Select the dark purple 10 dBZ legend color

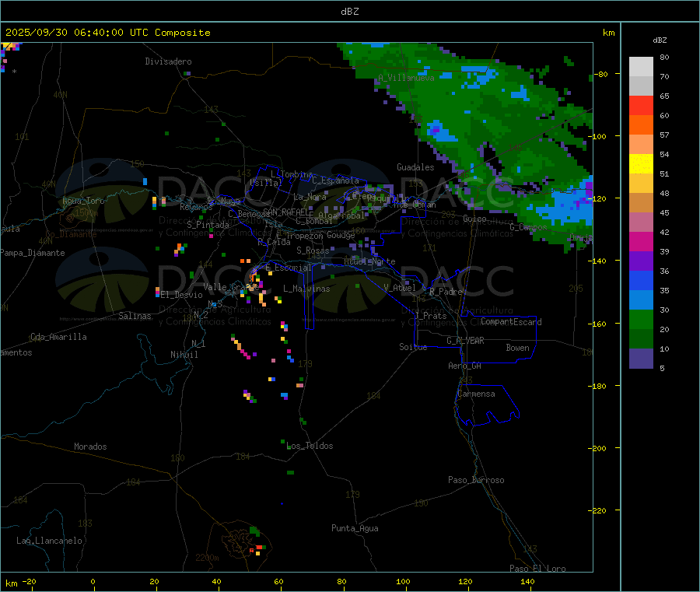click(x=641, y=359)
